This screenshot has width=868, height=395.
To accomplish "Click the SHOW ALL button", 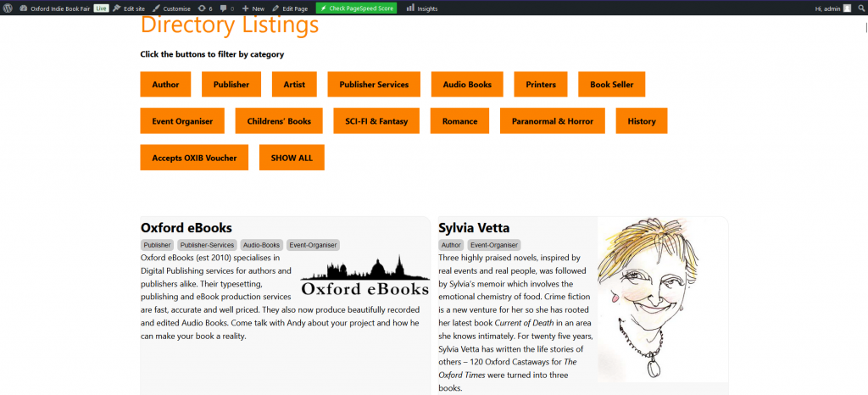I will (292, 158).
